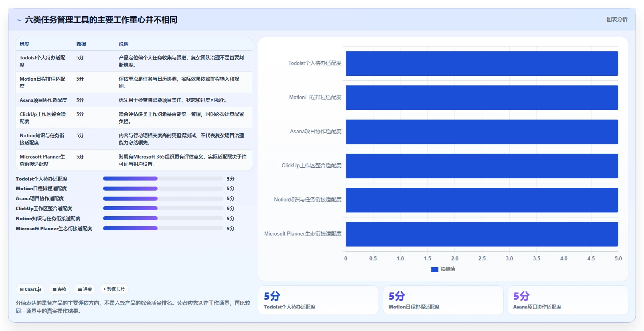Click the Todoist bar in the chart
The image size is (644, 331).
click(482, 63)
